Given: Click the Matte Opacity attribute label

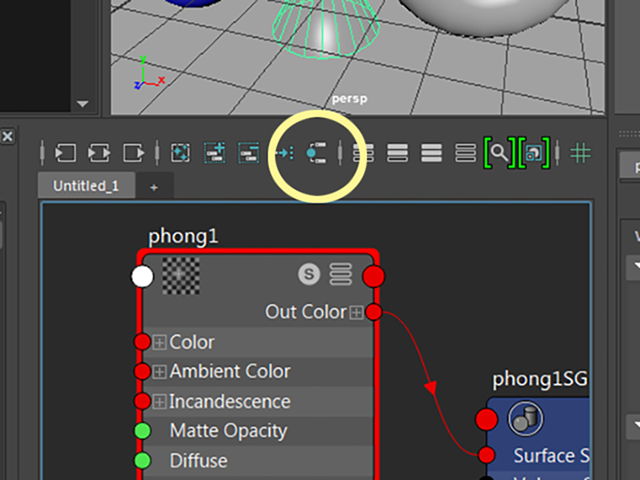Looking at the screenshot, I should click(229, 431).
